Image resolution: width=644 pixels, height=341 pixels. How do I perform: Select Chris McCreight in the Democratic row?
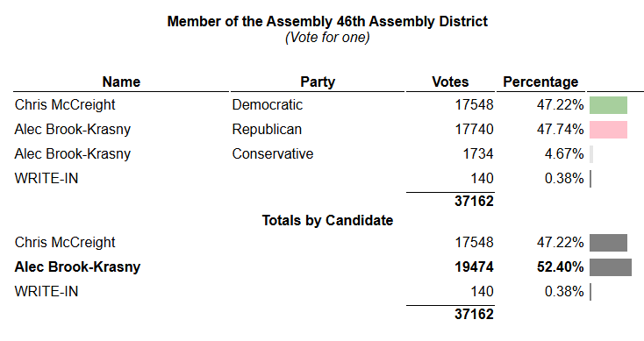[x=65, y=104]
